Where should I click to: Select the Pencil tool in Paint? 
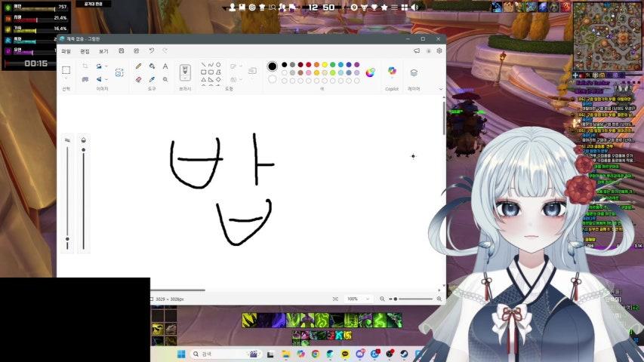[139, 66]
